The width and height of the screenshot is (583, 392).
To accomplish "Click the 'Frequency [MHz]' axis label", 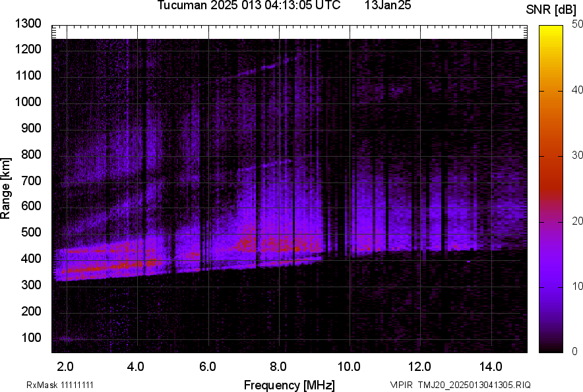I will tap(290, 385).
